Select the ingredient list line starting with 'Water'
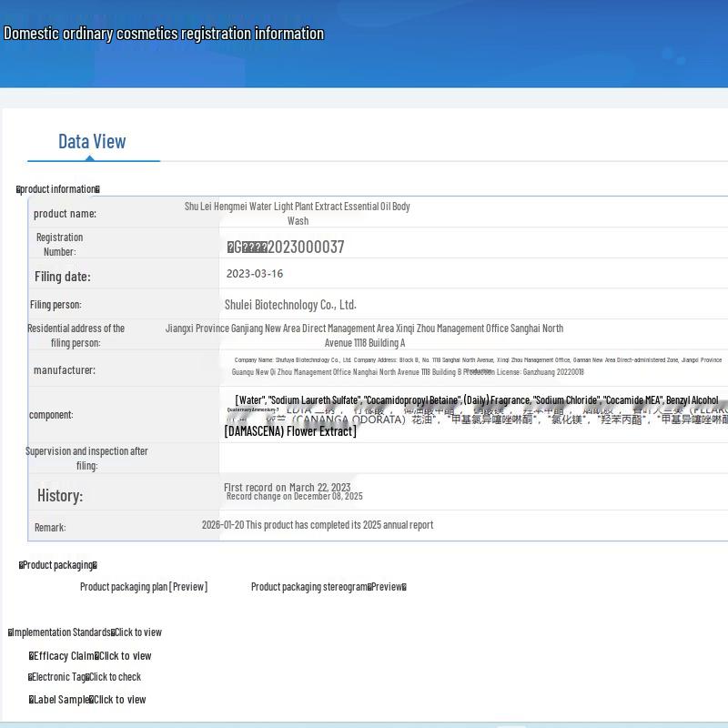This screenshot has height=728, width=728. [477, 400]
